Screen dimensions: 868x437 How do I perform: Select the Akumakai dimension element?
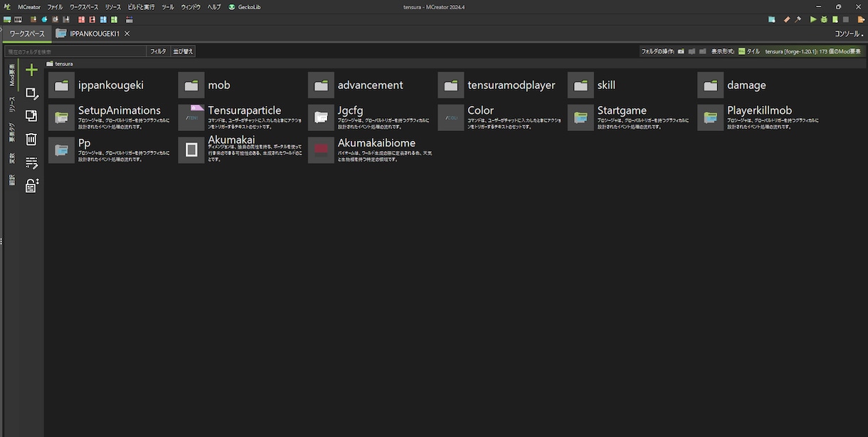coord(240,149)
